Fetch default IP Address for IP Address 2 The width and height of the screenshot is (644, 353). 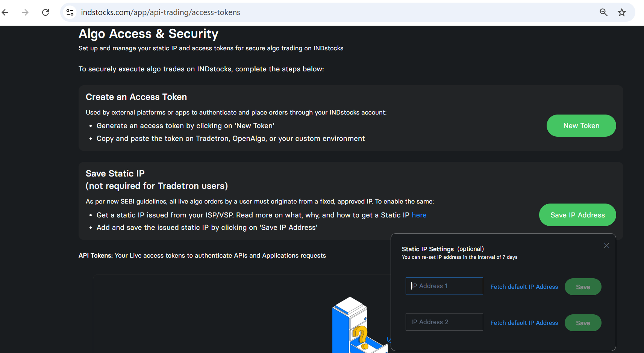[x=524, y=323]
